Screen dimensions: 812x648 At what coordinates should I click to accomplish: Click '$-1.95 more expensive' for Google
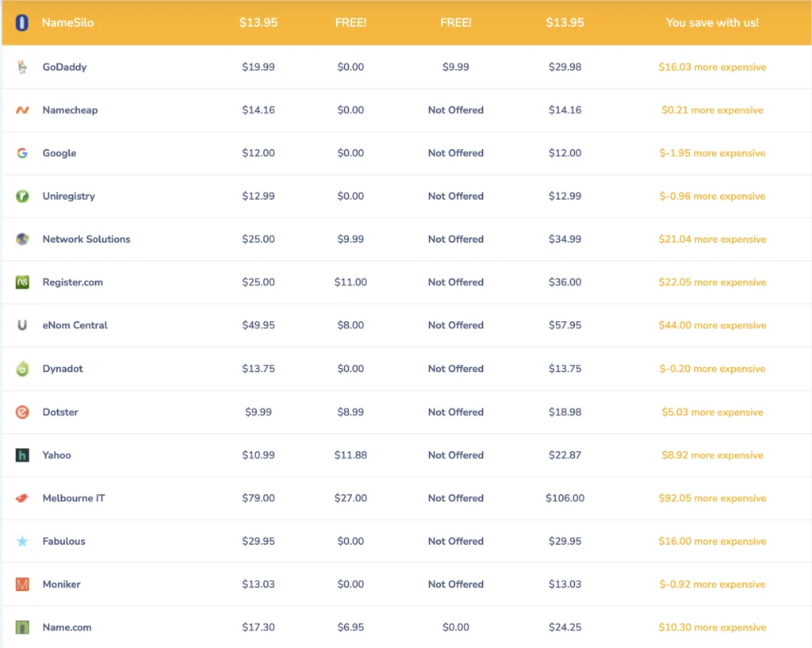tap(713, 153)
